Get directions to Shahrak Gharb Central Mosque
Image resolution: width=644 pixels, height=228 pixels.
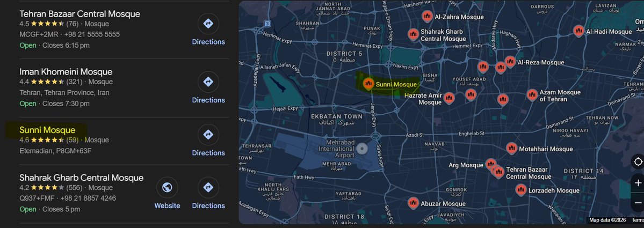click(x=208, y=194)
